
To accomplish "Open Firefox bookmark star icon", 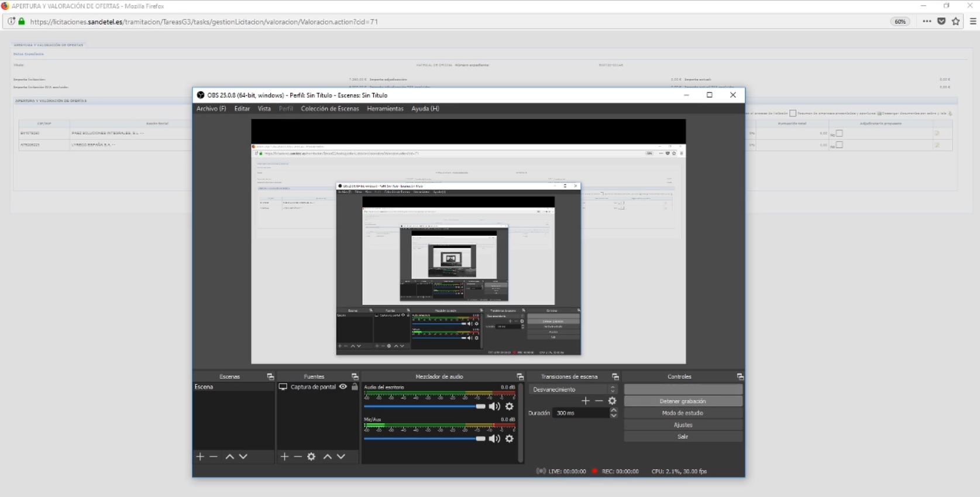I will [x=956, y=22].
